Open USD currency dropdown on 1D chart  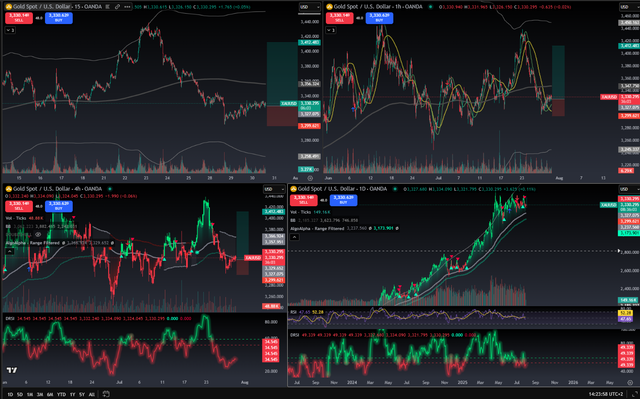(x=629, y=189)
